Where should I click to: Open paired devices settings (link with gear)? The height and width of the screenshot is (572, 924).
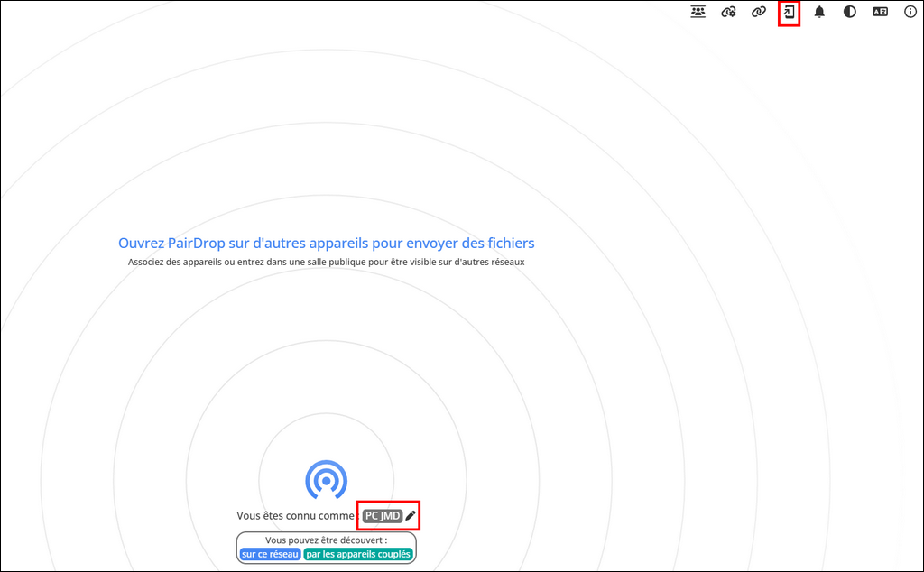[728, 13]
